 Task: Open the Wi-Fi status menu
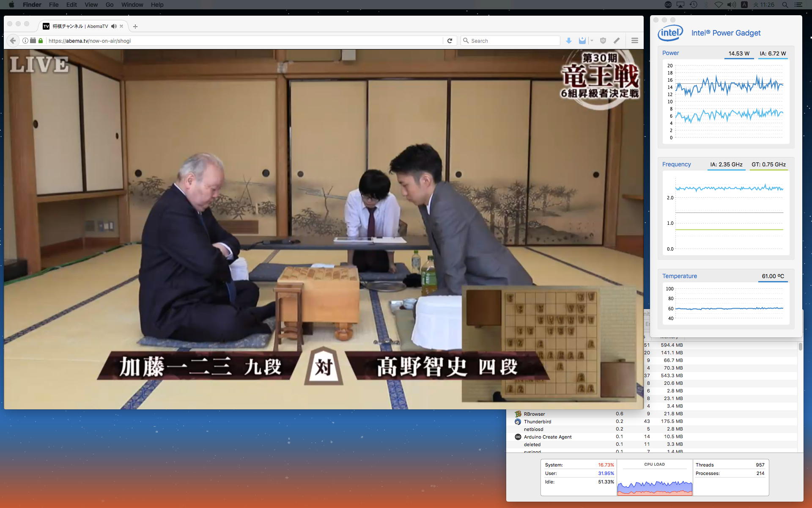click(718, 5)
